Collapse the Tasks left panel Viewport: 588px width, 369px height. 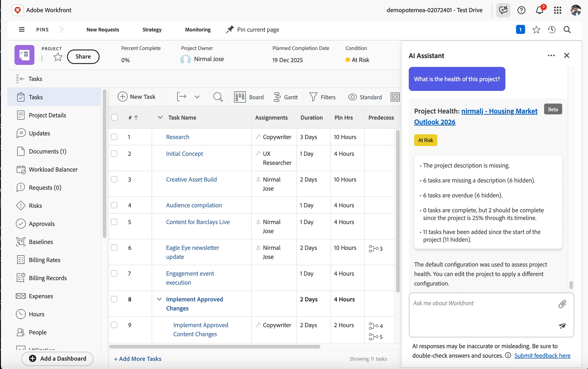click(x=20, y=79)
